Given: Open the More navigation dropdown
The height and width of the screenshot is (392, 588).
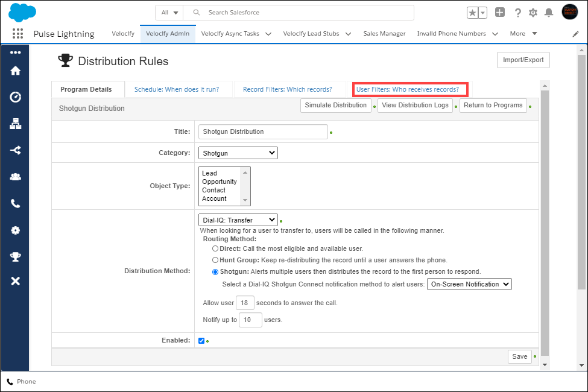Looking at the screenshot, I should tap(523, 33).
